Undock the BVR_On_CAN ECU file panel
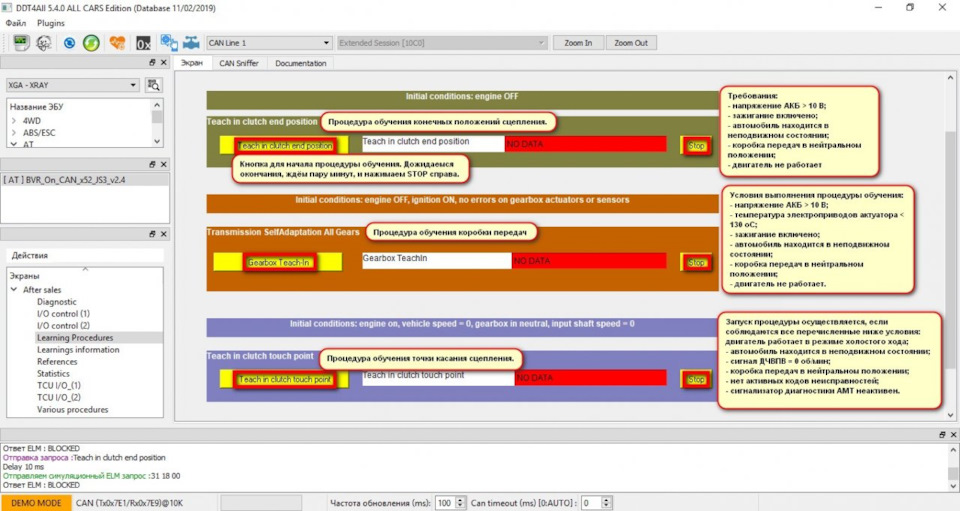This screenshot has height=511, width=960. tap(152, 164)
